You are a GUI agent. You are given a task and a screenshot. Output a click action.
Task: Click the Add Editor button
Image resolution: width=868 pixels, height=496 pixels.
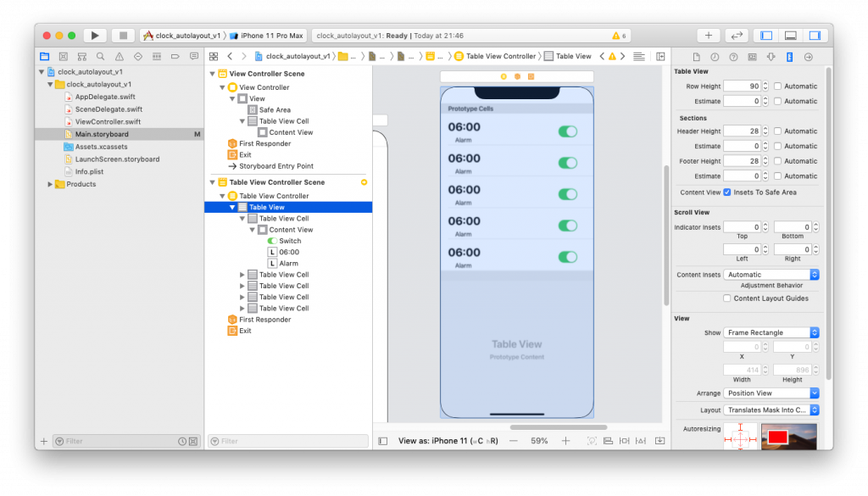[x=660, y=57]
